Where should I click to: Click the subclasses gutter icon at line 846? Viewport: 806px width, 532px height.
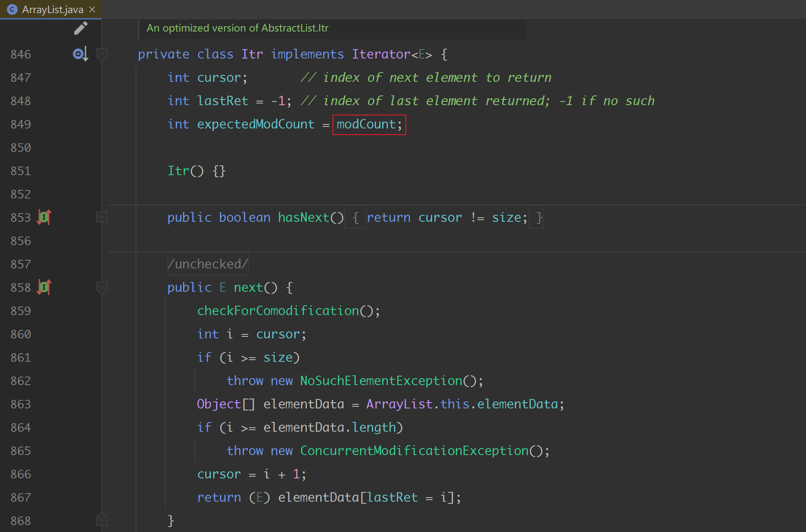pyautogui.click(x=80, y=54)
